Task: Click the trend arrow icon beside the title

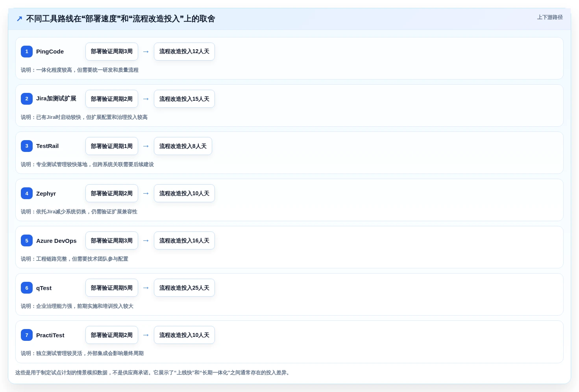Action: pyautogui.click(x=19, y=19)
